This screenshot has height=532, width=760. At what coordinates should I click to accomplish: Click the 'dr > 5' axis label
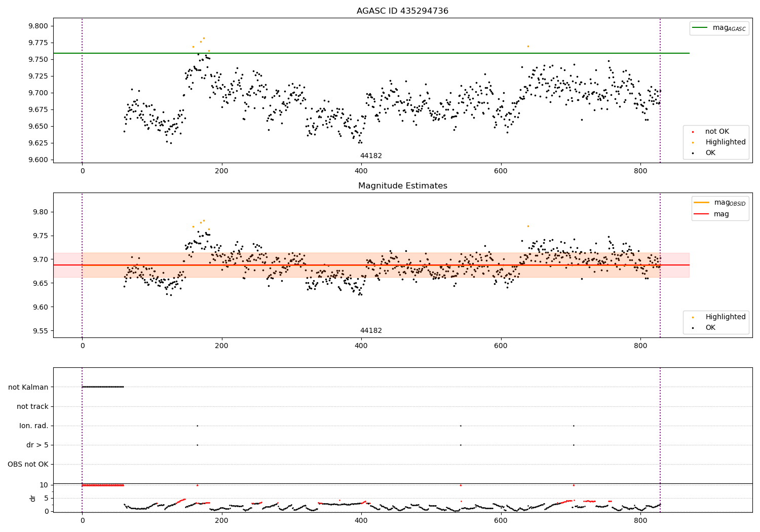point(37,445)
